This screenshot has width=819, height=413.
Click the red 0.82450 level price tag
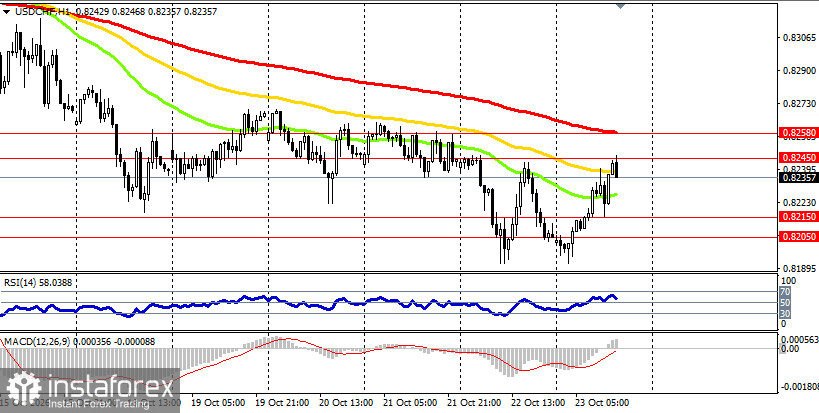coord(798,158)
